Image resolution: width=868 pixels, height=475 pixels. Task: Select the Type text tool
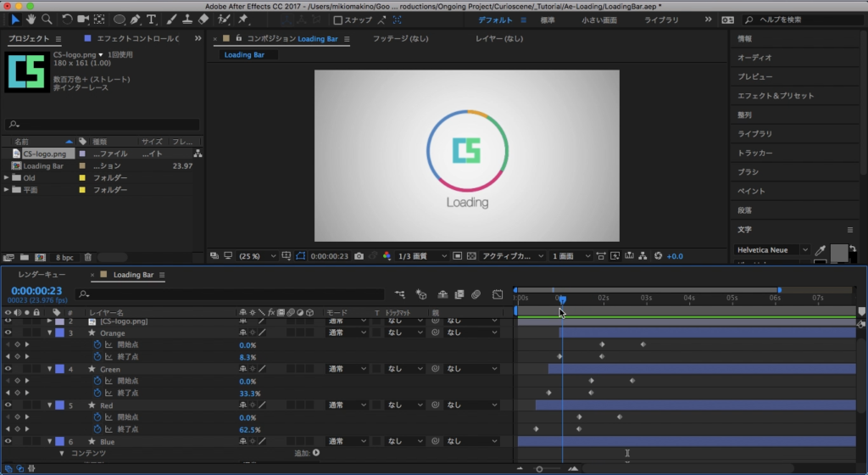pyautogui.click(x=152, y=20)
